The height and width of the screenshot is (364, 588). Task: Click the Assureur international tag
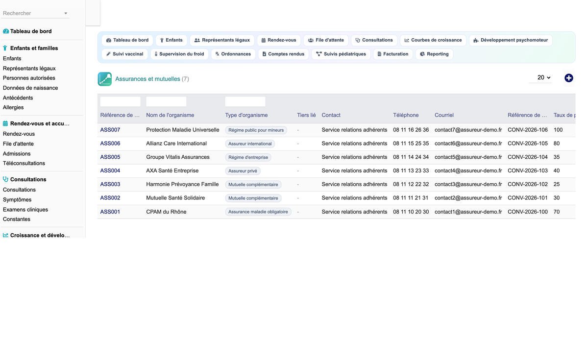click(x=250, y=144)
